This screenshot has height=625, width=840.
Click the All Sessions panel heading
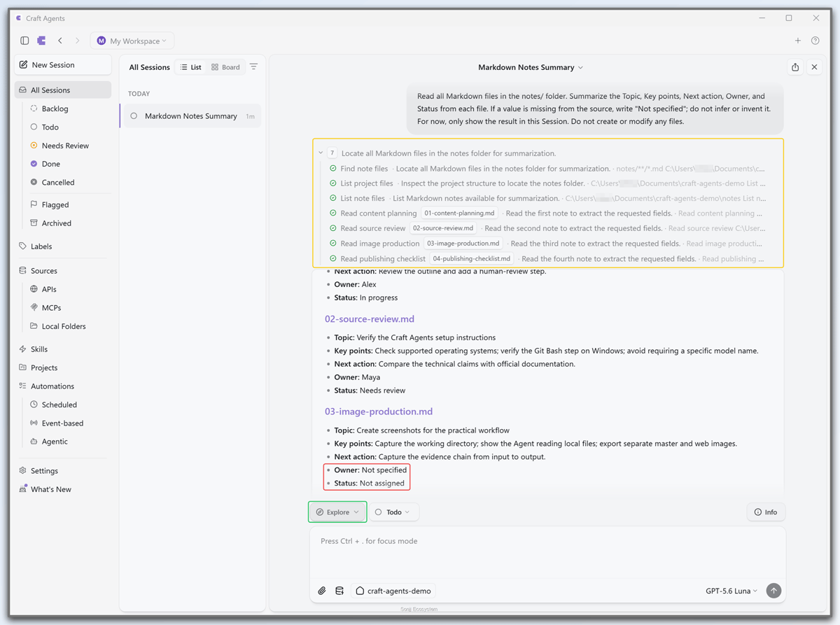tap(150, 67)
